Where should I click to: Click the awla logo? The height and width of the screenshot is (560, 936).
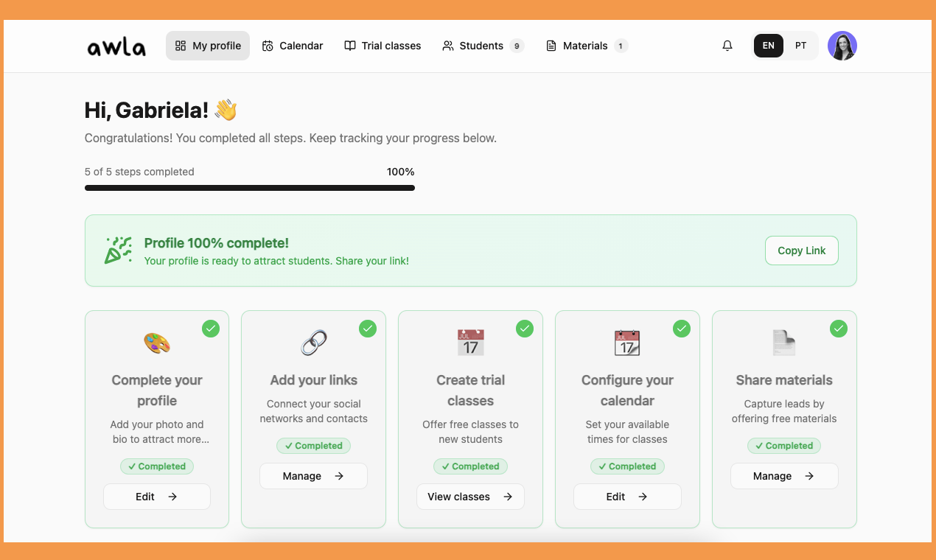[116, 46]
